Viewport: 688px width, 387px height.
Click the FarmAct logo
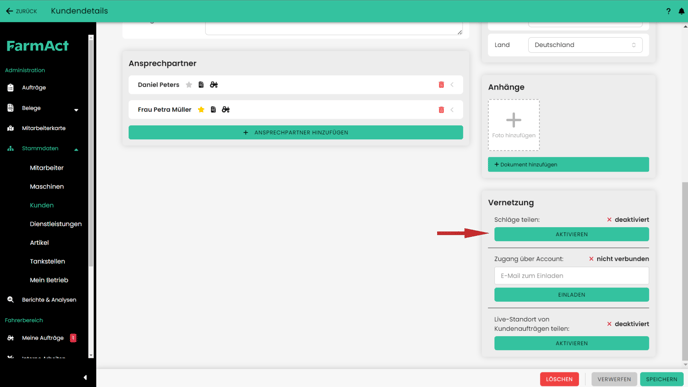point(37,46)
